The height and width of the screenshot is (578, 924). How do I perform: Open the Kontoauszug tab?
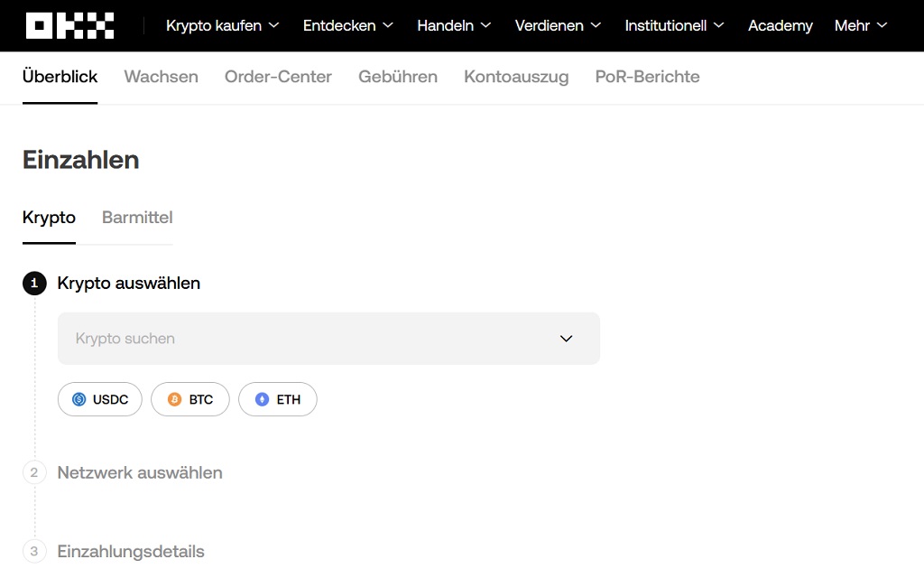point(516,77)
